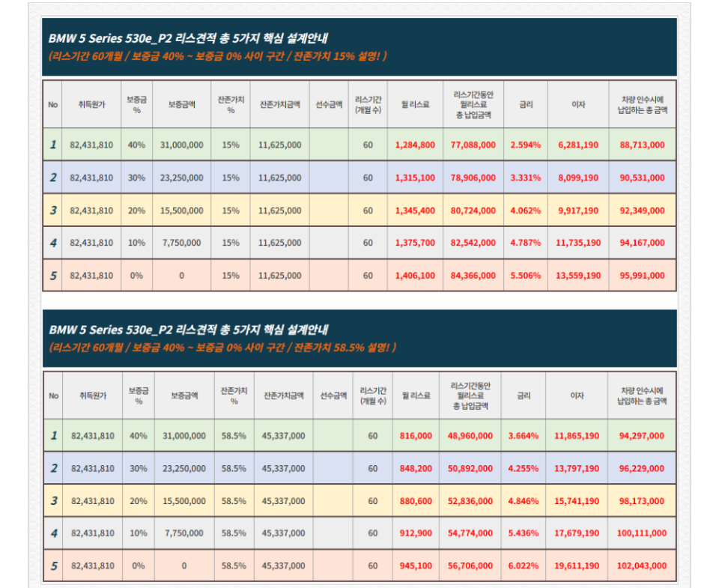This screenshot has width=716, height=588.
Task: Click the rate value 4.062%
Action: tap(525, 210)
